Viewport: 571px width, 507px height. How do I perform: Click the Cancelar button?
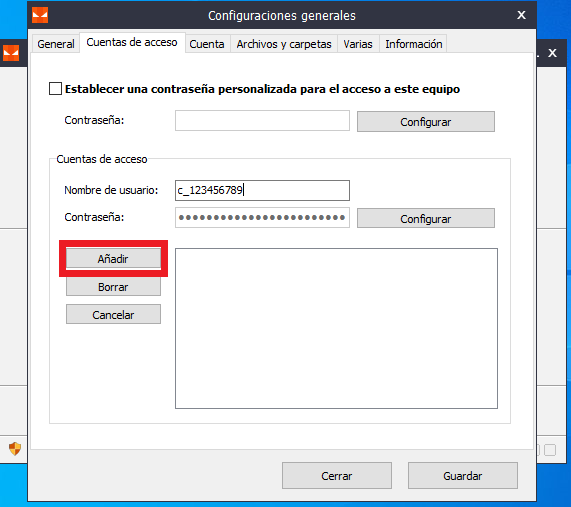pyautogui.click(x=113, y=315)
